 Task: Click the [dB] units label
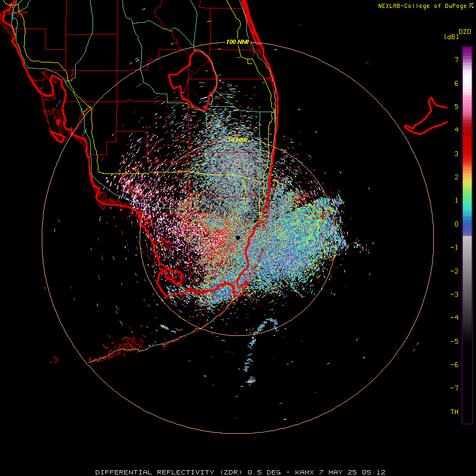click(452, 37)
